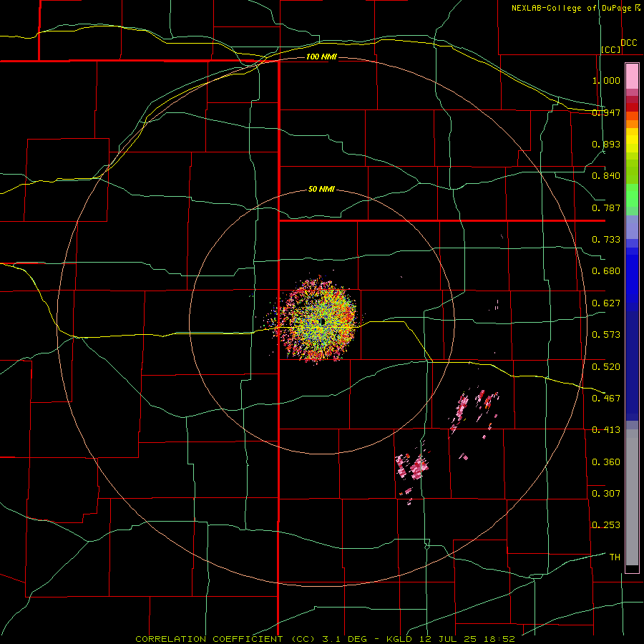The width and height of the screenshot is (644, 644).
Task: Select the 0.253 value on the color scale
Action: [606, 525]
